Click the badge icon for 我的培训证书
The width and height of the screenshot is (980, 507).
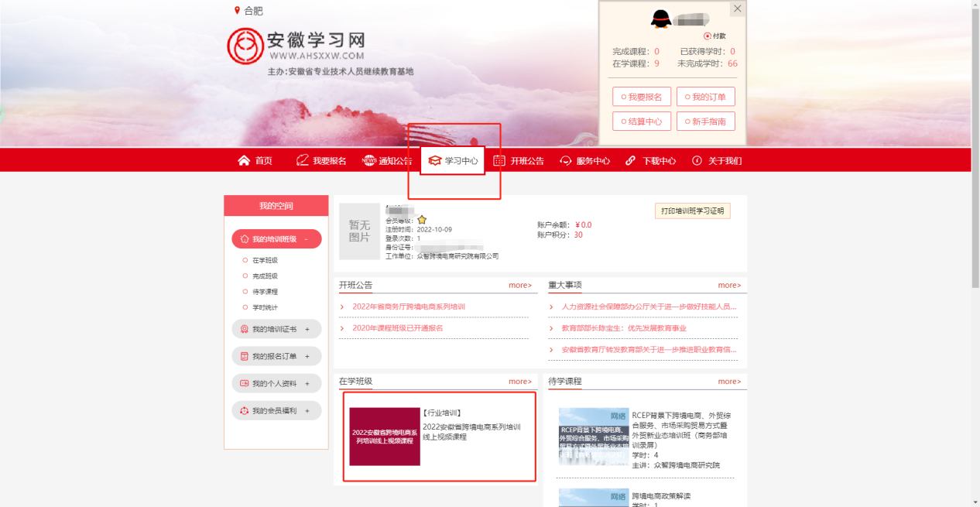coord(245,329)
